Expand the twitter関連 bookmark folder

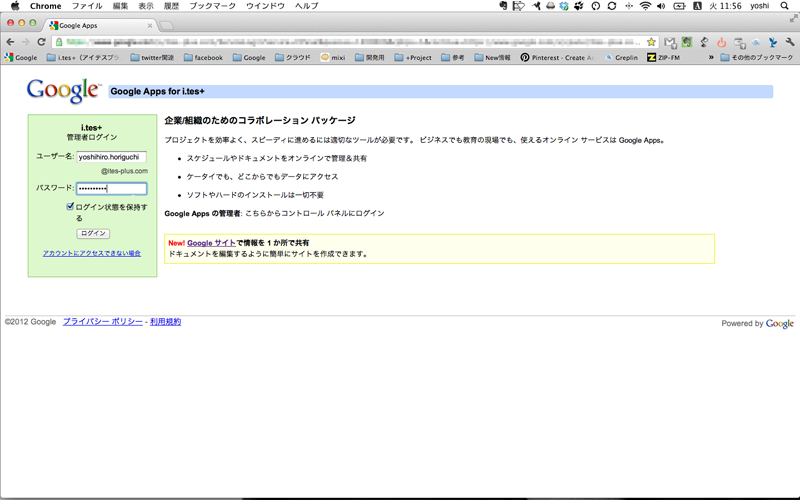coord(152,58)
